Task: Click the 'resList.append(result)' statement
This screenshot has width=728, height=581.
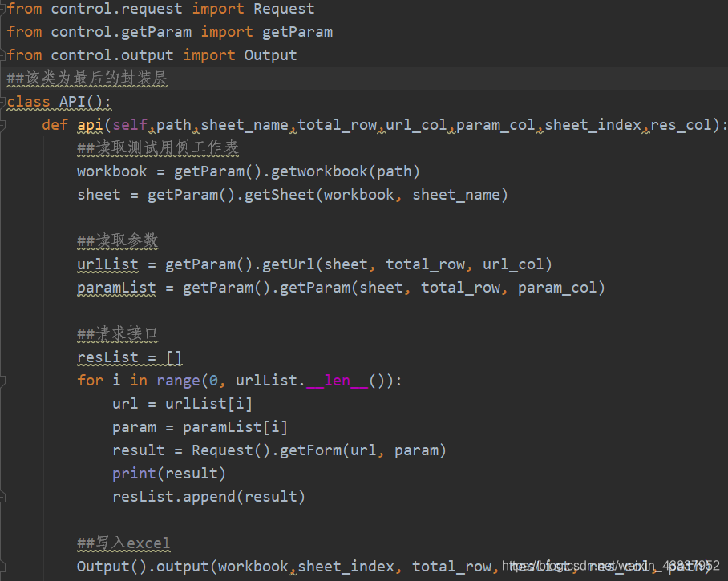Action: (x=208, y=497)
